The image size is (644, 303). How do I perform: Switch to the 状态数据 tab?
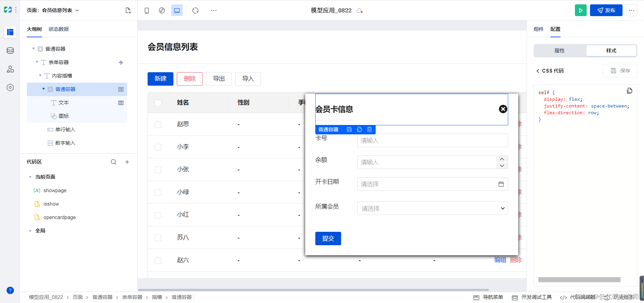59,29
